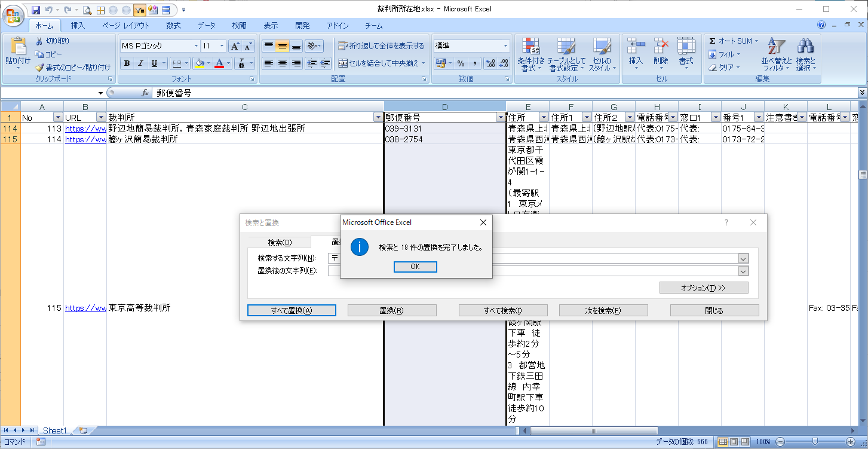Click the large paste clipboard icon

pos(18,47)
